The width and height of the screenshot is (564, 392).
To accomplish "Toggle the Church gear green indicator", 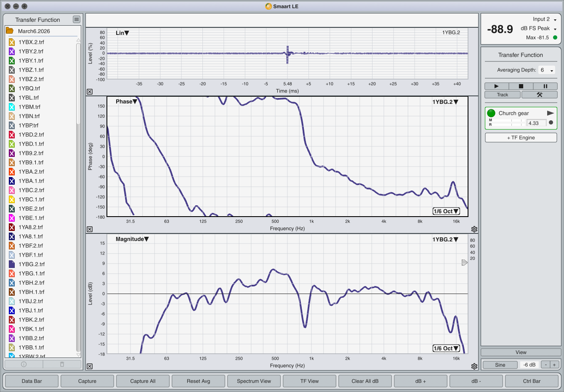I will pyautogui.click(x=491, y=113).
